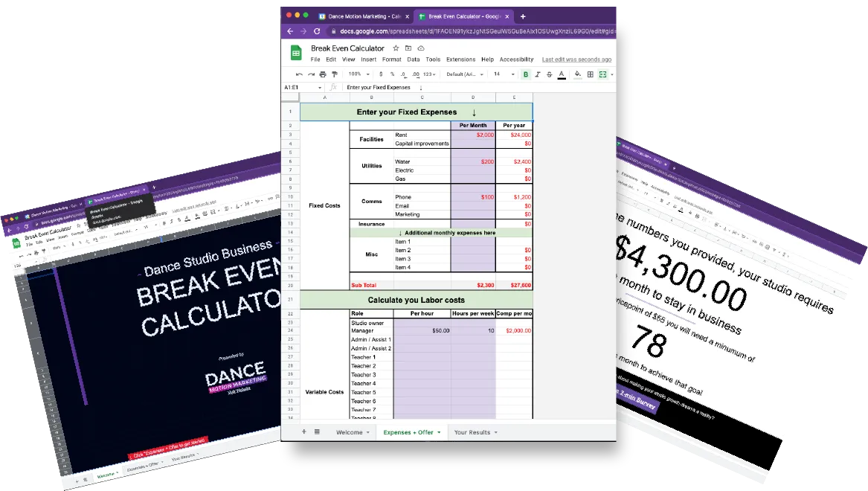Click the decrease decimal places icon

pos(403,74)
